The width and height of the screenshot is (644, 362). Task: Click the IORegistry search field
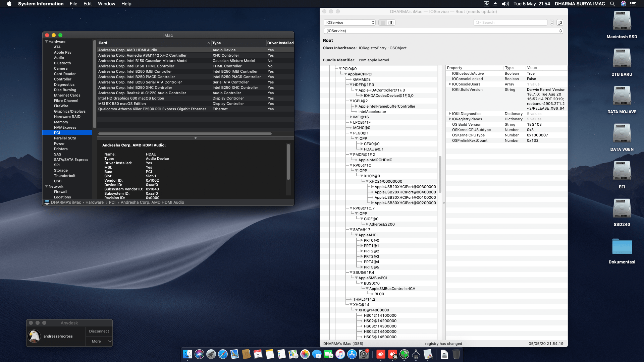511,22
